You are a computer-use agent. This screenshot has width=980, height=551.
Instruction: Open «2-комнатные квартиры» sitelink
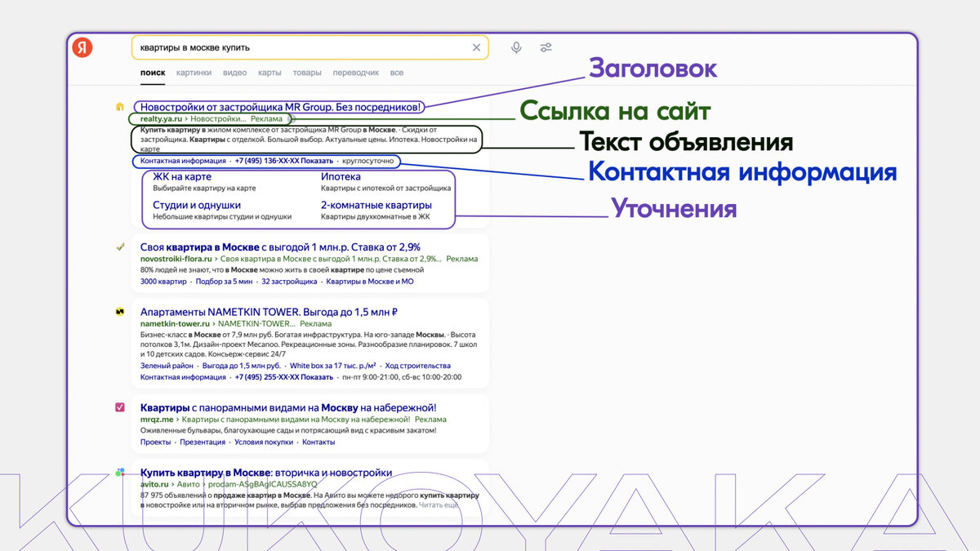[376, 206]
